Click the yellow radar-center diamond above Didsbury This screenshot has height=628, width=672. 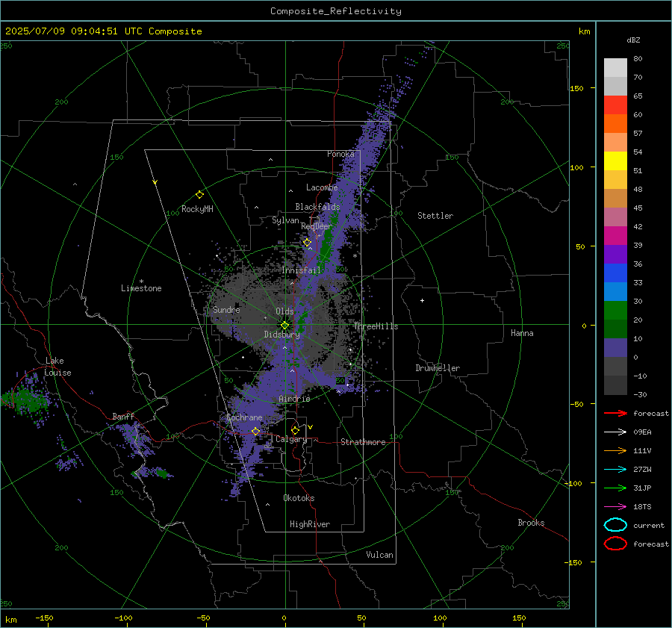[x=284, y=326]
